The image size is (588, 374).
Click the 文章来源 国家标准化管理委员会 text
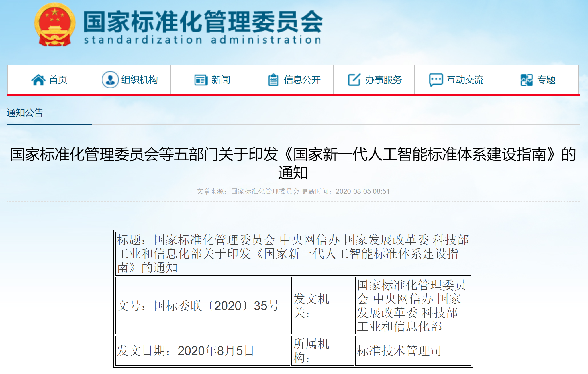(x=248, y=191)
